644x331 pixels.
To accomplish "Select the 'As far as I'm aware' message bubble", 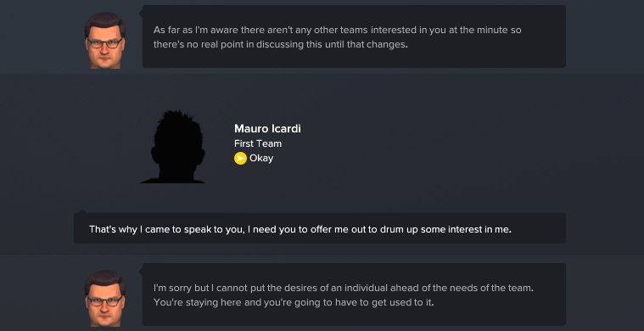I will coord(354,36).
